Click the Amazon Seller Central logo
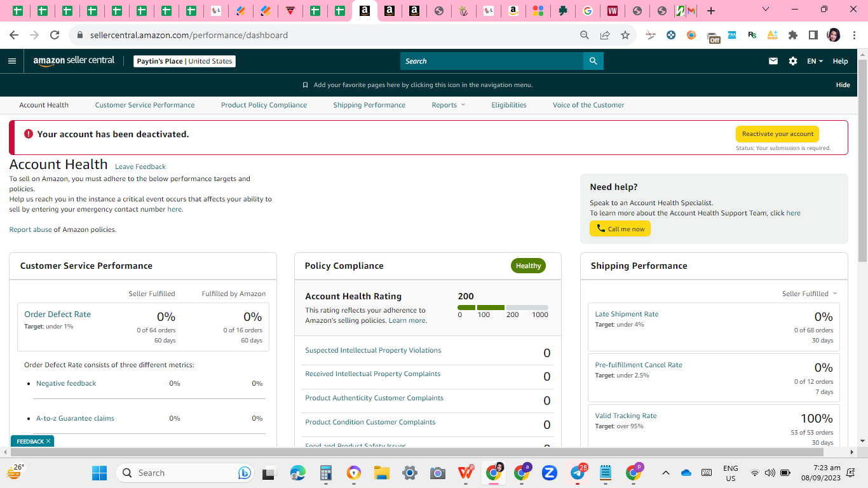Screen dimensions: 868x488 point(74,61)
